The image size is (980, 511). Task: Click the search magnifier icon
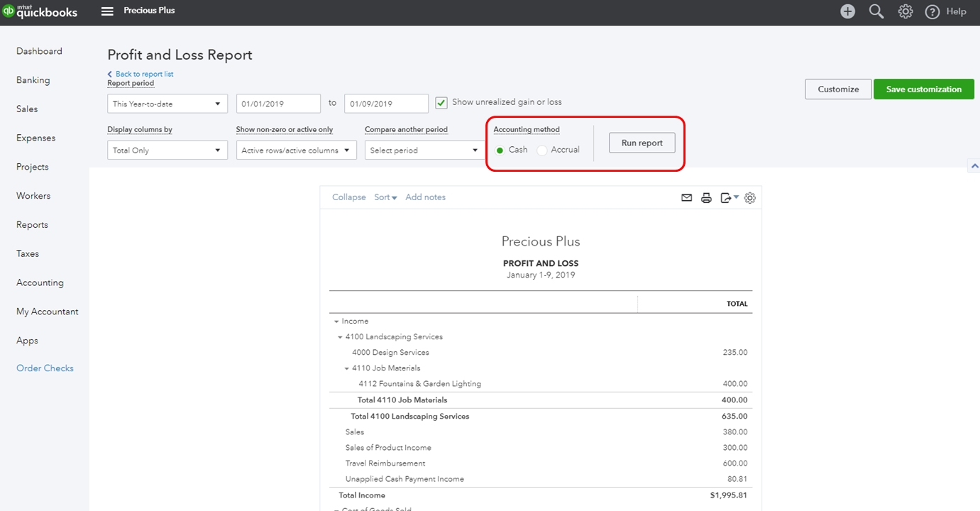point(876,11)
